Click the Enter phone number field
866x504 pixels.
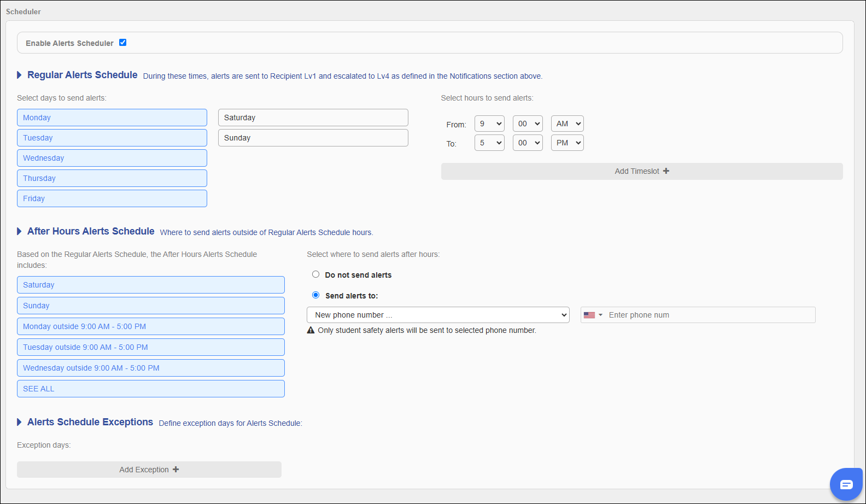[710, 315]
